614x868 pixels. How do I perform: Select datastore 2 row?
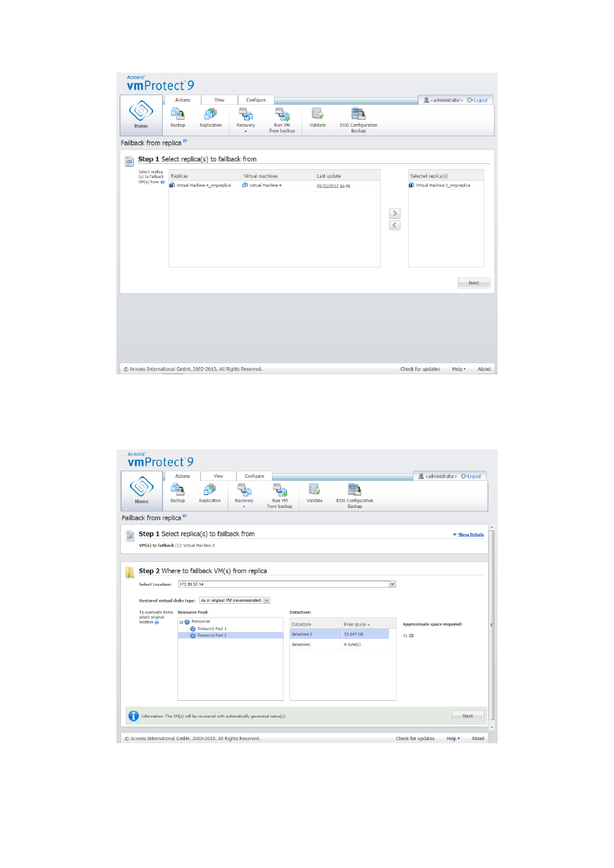tap(339, 634)
